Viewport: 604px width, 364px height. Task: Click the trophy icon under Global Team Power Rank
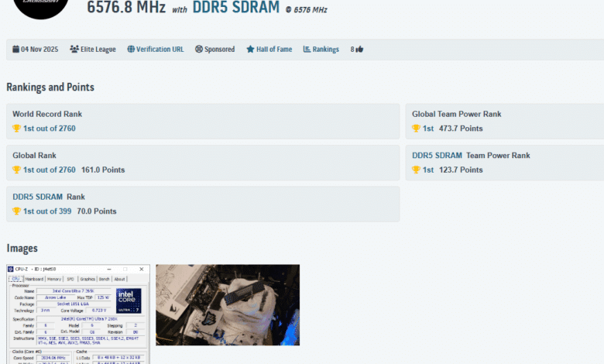point(416,129)
